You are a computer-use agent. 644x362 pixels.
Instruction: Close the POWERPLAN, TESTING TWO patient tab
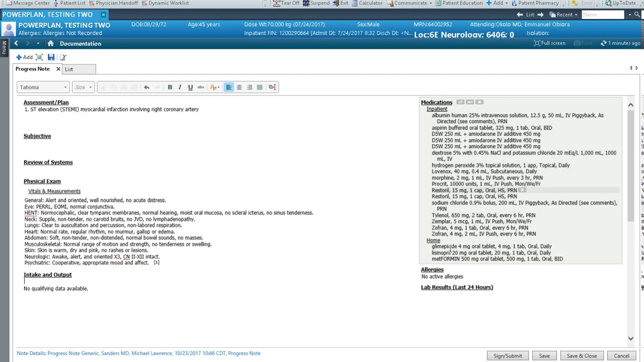coord(103,15)
